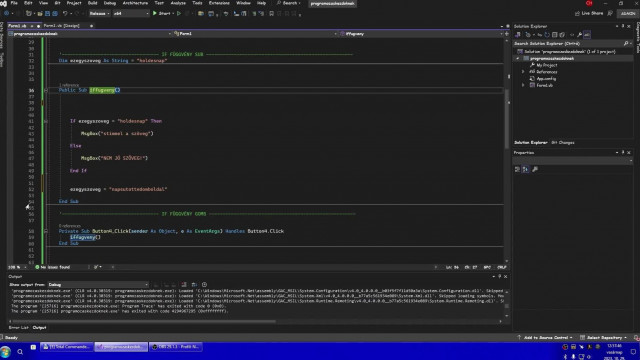Click the Search box in title bar
Viewport: 640px width, 360px height.
coord(289,3)
